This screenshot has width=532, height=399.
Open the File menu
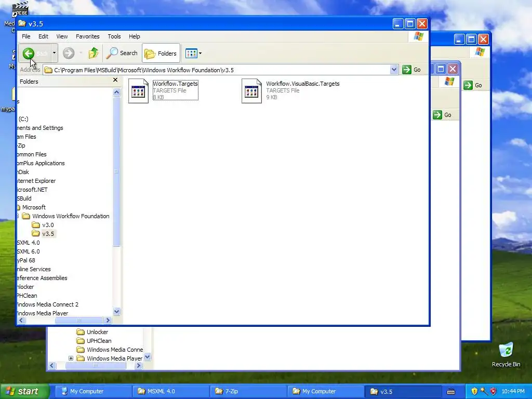(26, 36)
